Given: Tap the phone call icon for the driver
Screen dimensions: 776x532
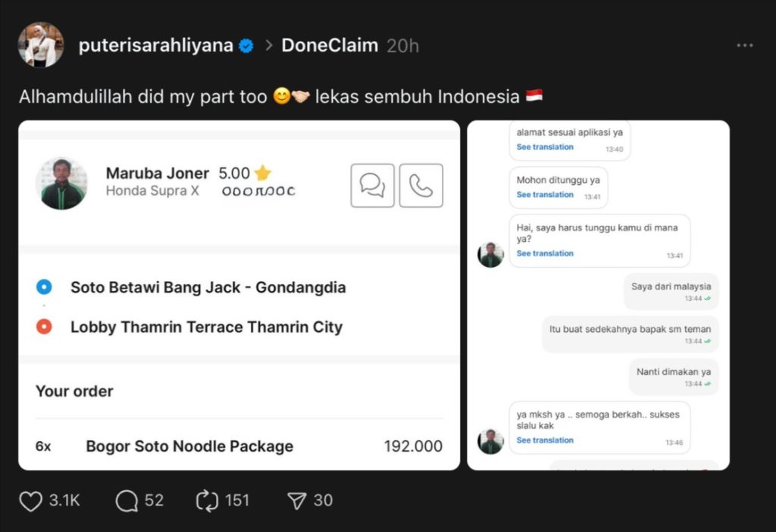Looking at the screenshot, I should 421,185.
